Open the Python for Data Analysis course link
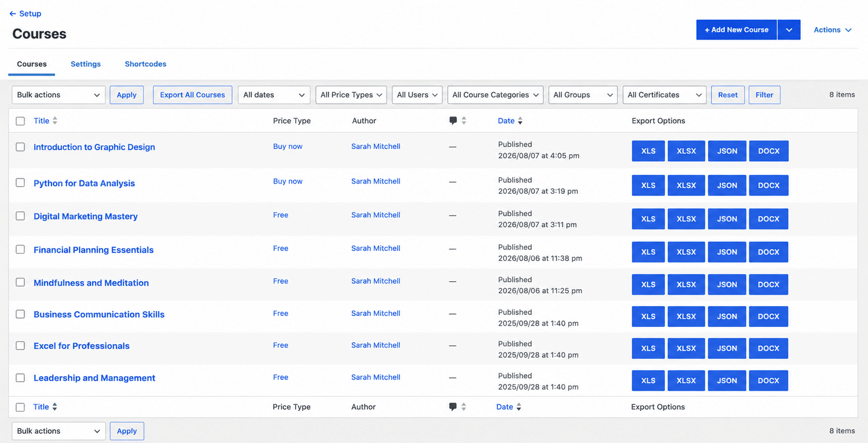The height and width of the screenshot is (443, 868). coord(84,183)
